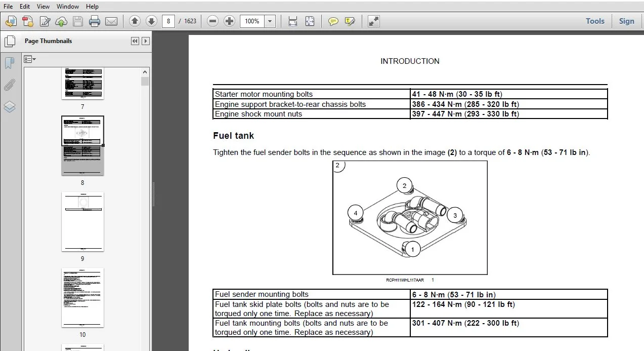This screenshot has width=644, height=351.
Task: Click 'Fuel sender mounting bolts' table cell
Action: point(312,294)
